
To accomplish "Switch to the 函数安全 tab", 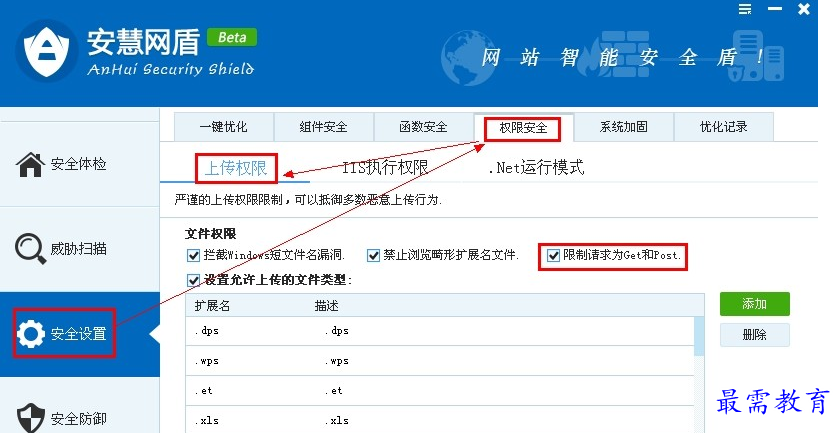I will [x=423, y=127].
